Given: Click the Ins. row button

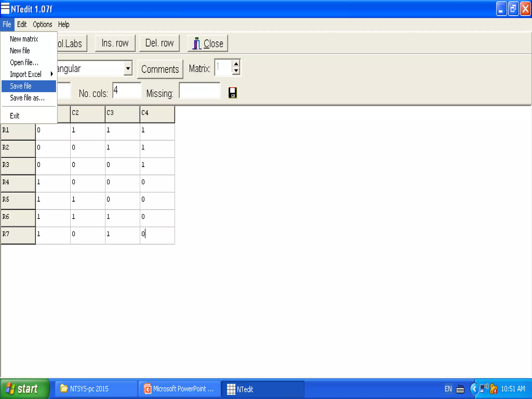Looking at the screenshot, I should point(115,43).
